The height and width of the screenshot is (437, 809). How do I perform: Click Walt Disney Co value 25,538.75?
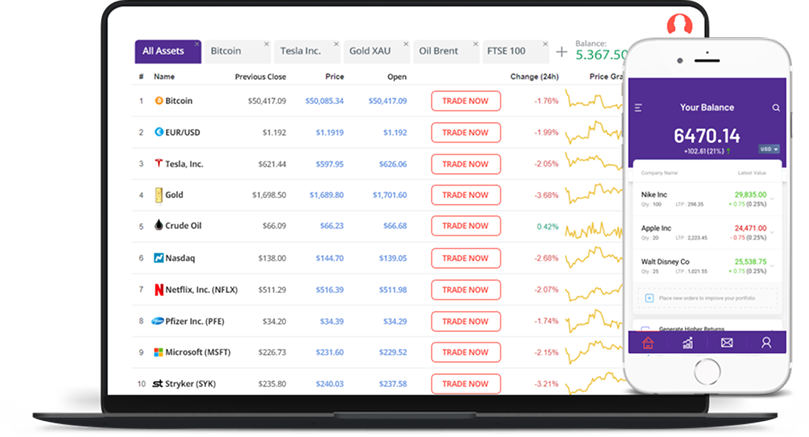pyautogui.click(x=751, y=262)
